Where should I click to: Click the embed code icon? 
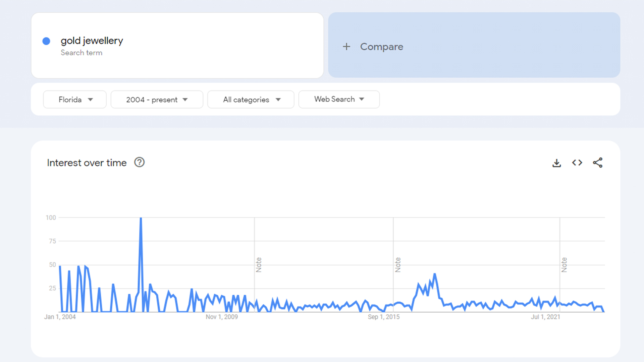point(577,163)
